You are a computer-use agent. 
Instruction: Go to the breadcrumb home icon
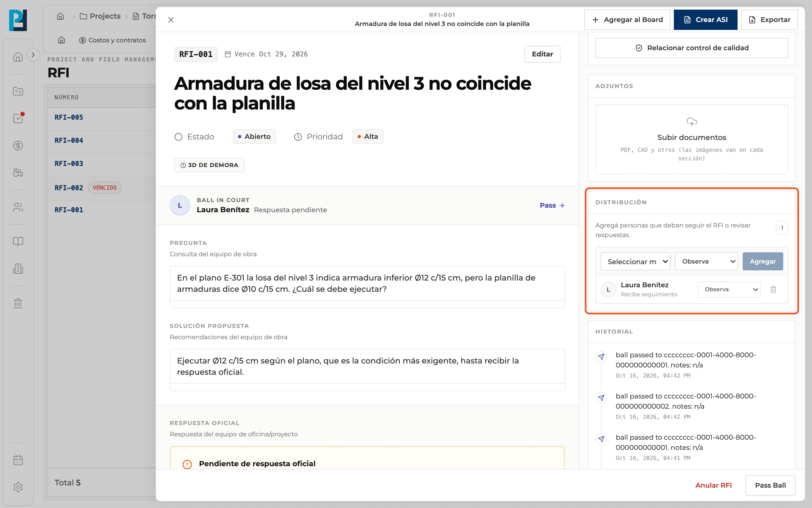coord(60,16)
